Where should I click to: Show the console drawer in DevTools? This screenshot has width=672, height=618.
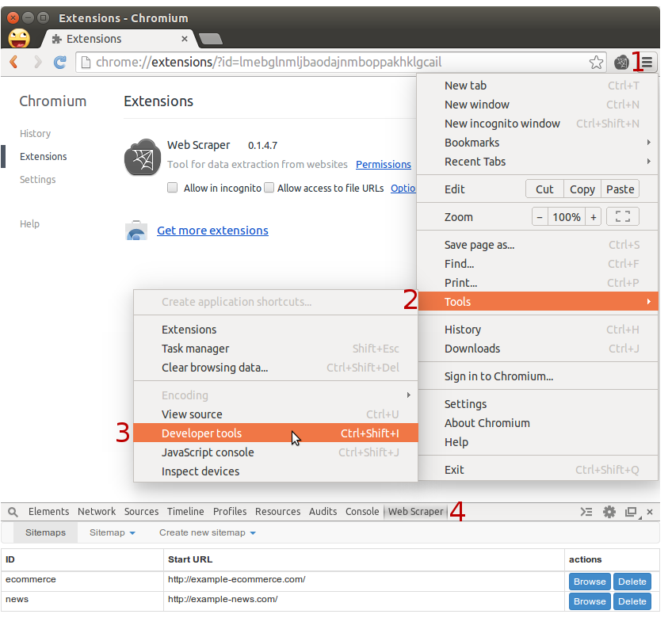(x=586, y=512)
